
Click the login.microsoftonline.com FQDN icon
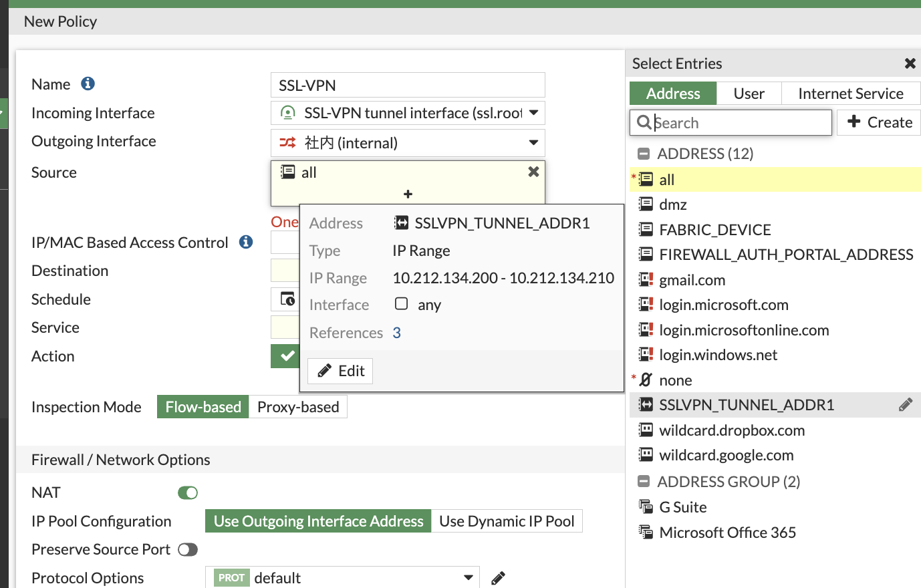(646, 329)
